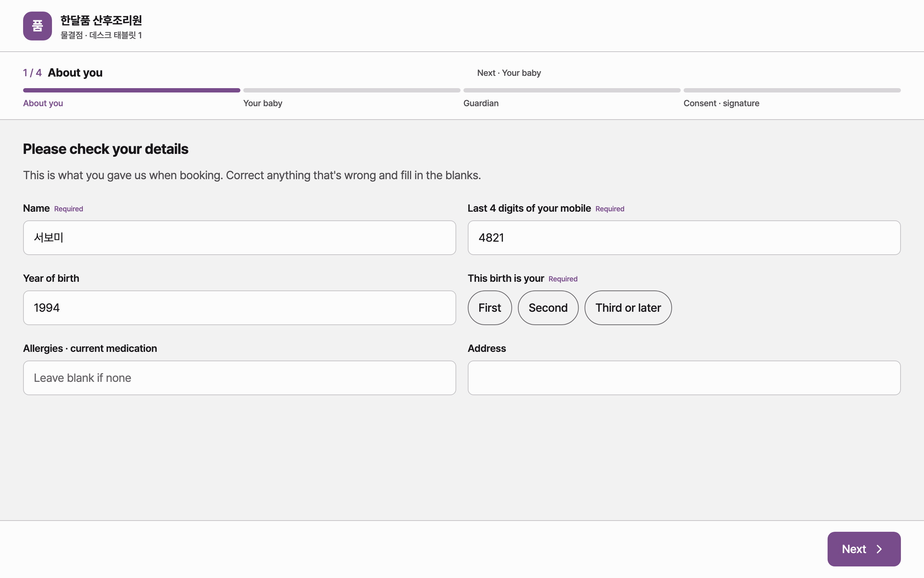Image resolution: width=924 pixels, height=578 pixels.
Task: Select the Second birth option
Action: pos(548,308)
